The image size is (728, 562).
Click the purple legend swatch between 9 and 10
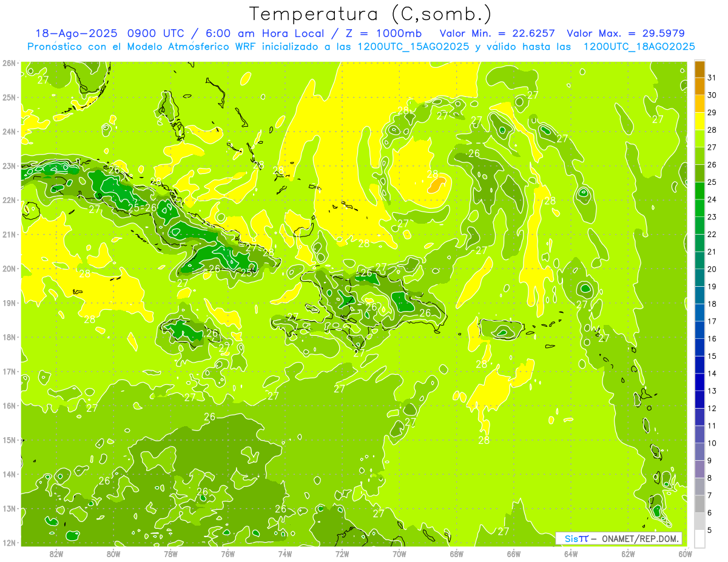699,452
